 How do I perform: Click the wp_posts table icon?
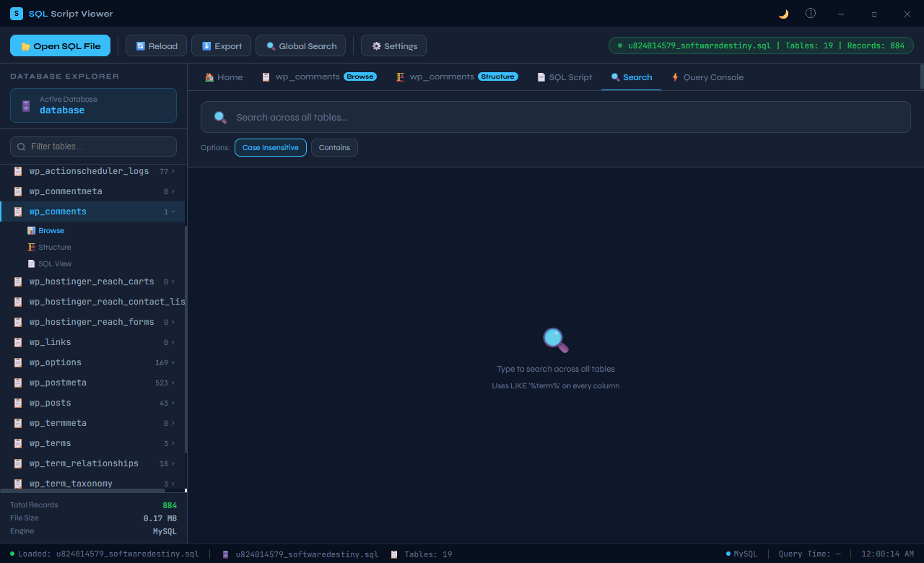(18, 403)
